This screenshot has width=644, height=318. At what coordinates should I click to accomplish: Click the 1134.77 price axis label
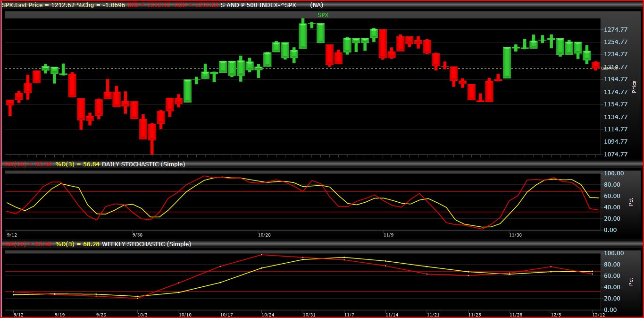tap(616, 117)
